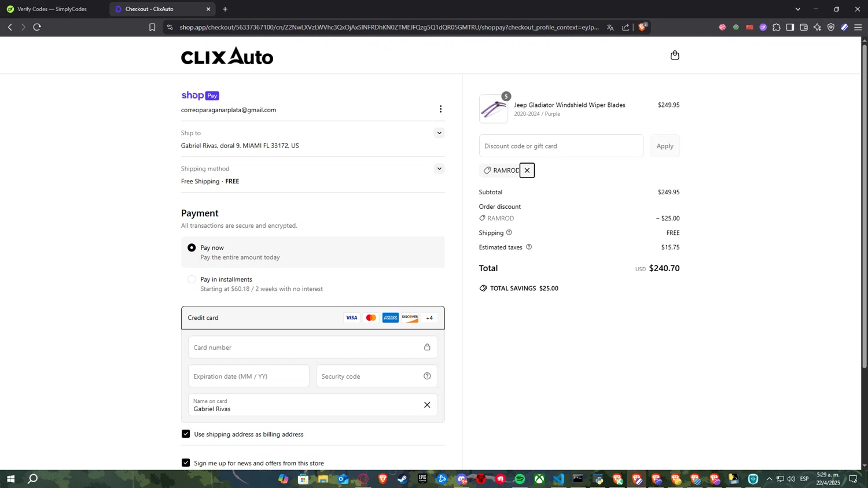The height and width of the screenshot is (488, 868).
Task: Toggle Use shipping address as billing address
Action: coord(186,434)
